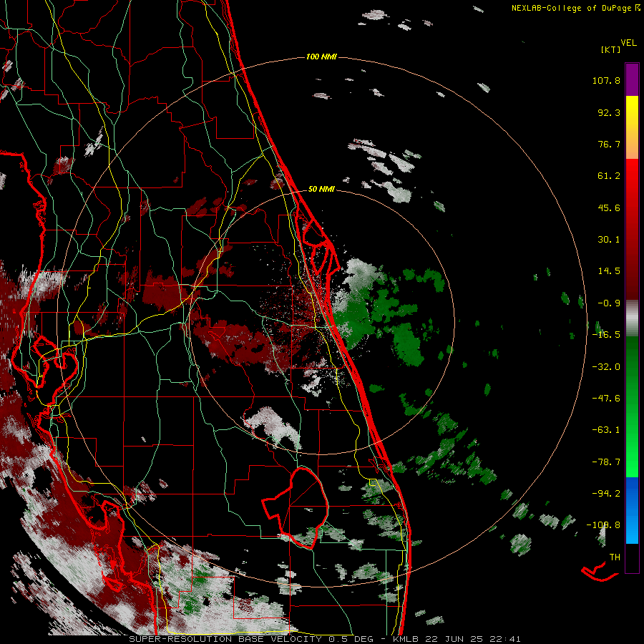
Task: Select the 107.8 scale value
Action: point(606,80)
